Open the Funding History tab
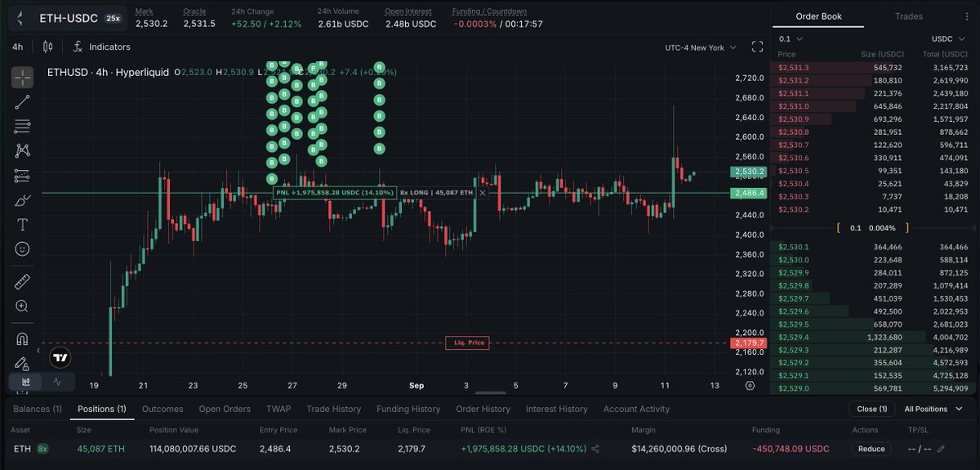 (408, 409)
